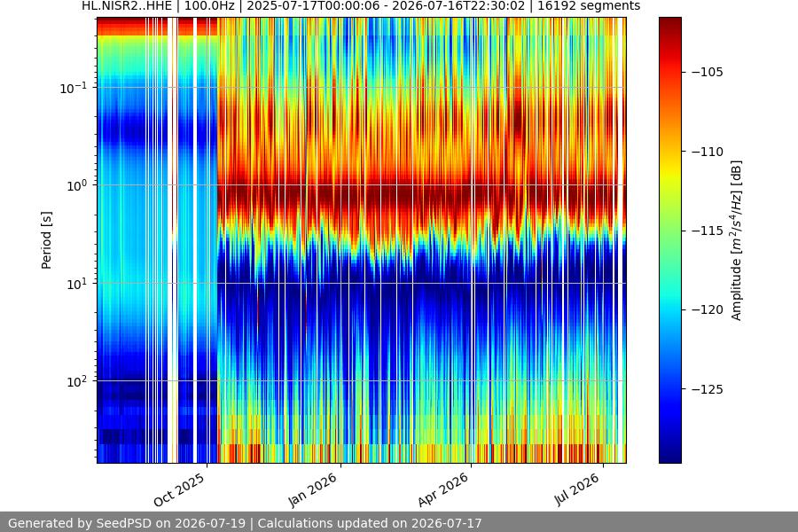
Task: Click the '16192 segments' text in title
Action: tap(589, 6)
